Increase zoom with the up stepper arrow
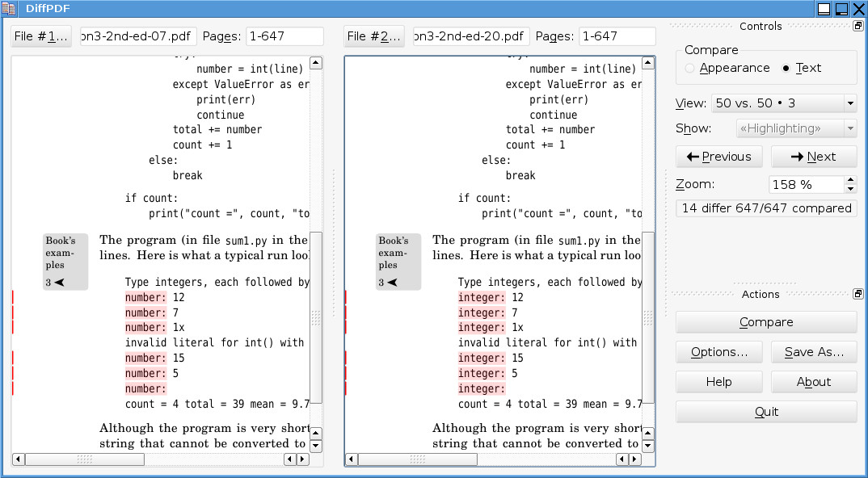This screenshot has height=478, width=868. point(851,180)
